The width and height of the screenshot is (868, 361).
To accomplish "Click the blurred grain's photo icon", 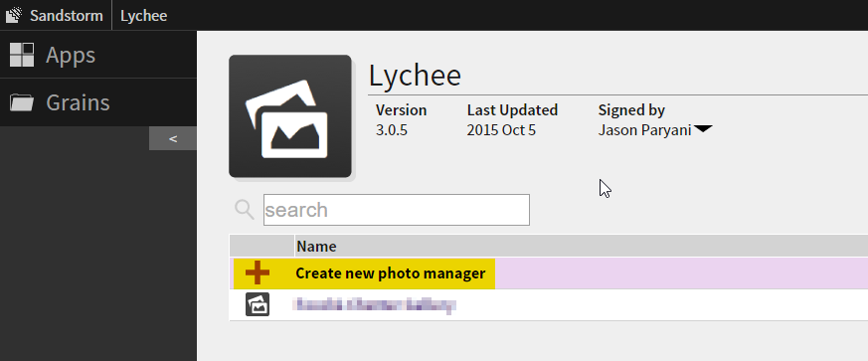I will (x=258, y=304).
